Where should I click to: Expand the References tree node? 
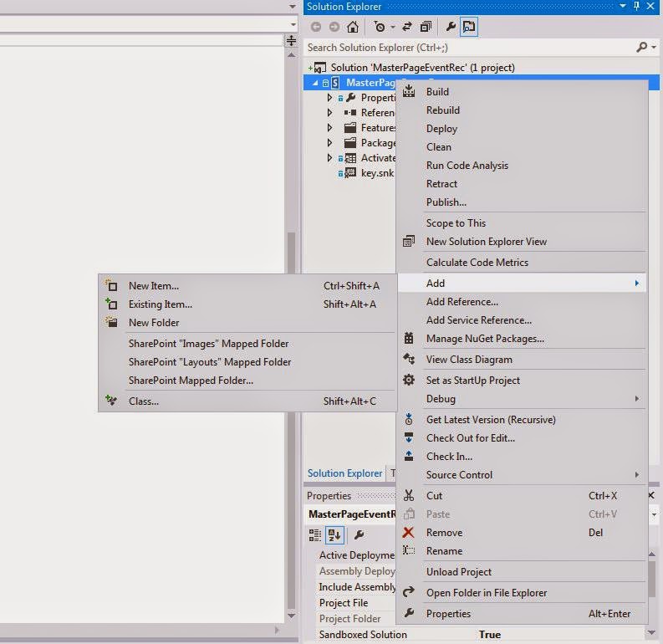point(329,112)
